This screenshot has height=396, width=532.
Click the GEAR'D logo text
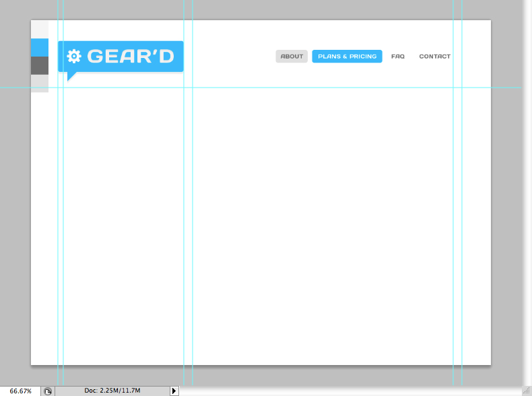(x=131, y=57)
